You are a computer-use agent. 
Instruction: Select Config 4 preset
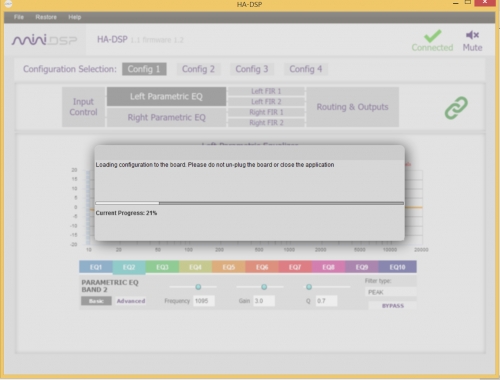pos(306,69)
